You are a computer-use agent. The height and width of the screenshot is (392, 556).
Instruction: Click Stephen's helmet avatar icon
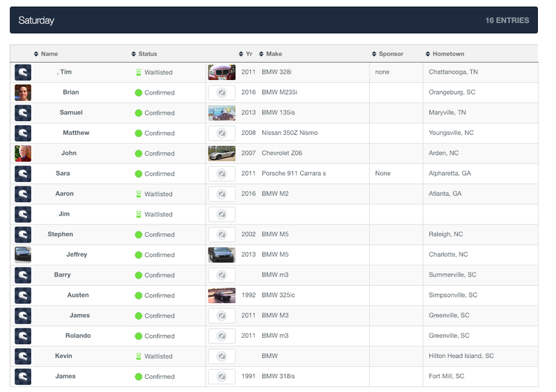[23, 234]
